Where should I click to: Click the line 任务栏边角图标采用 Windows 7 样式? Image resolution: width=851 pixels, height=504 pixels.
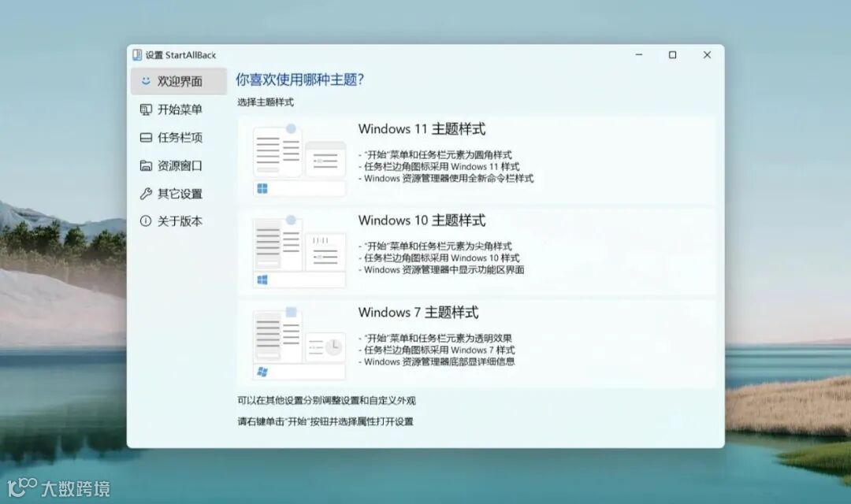click(x=437, y=350)
